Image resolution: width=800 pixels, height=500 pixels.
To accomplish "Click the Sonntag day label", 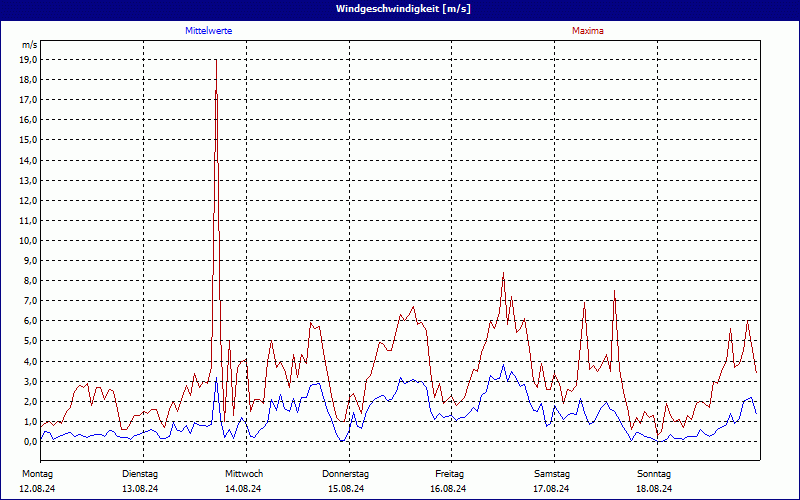I will [x=655, y=473].
